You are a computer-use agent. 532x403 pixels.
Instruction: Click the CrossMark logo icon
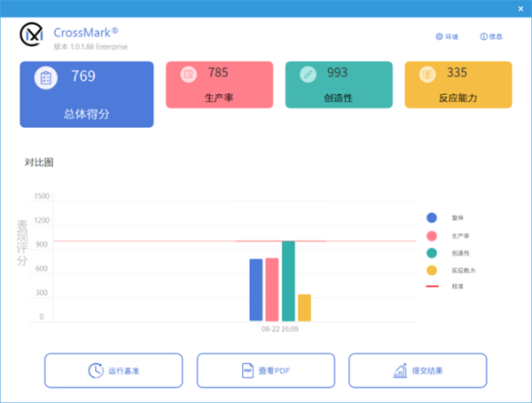(32, 35)
